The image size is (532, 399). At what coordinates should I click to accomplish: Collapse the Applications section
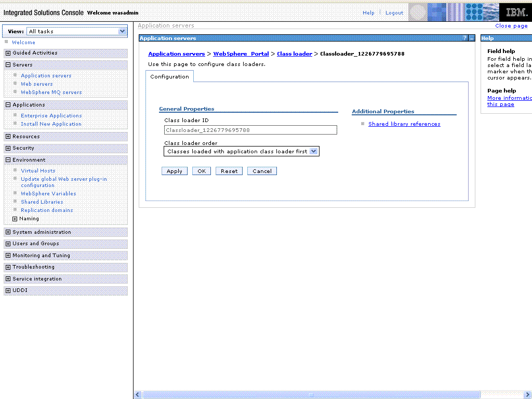point(8,105)
